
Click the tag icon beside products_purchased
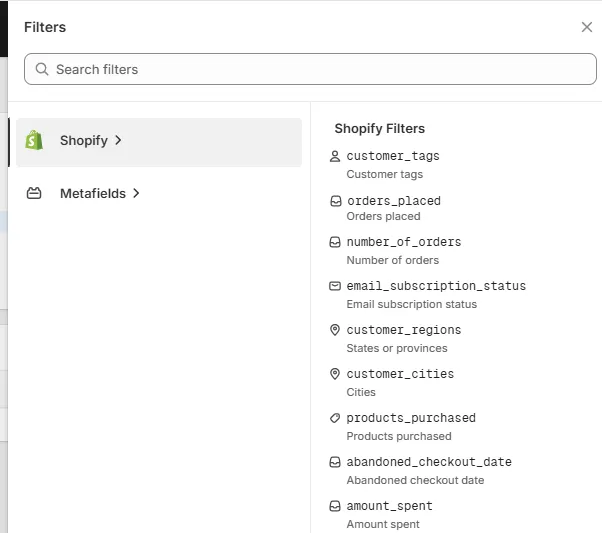pyautogui.click(x=335, y=418)
